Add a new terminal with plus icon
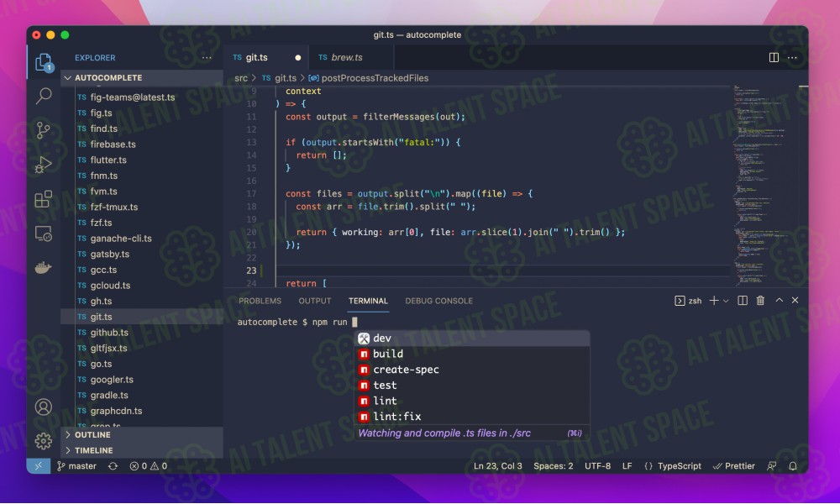840x504 pixels. 714,301
